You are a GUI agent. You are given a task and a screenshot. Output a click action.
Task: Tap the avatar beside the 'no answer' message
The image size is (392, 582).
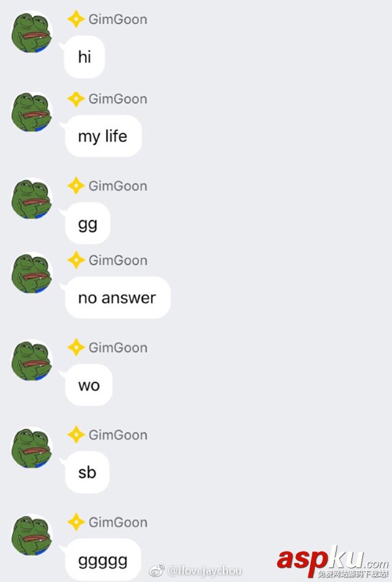[x=32, y=273]
